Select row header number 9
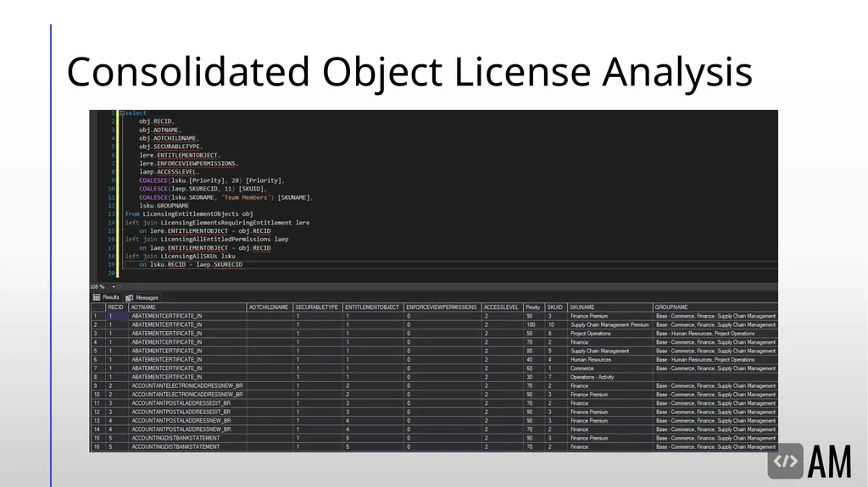This screenshot has width=868, height=487. coord(97,385)
